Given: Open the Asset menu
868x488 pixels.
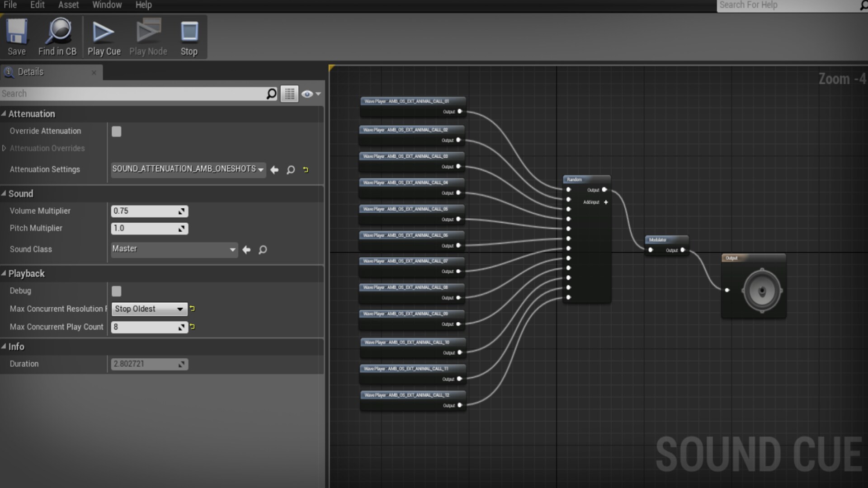Looking at the screenshot, I should pyautogui.click(x=68, y=5).
